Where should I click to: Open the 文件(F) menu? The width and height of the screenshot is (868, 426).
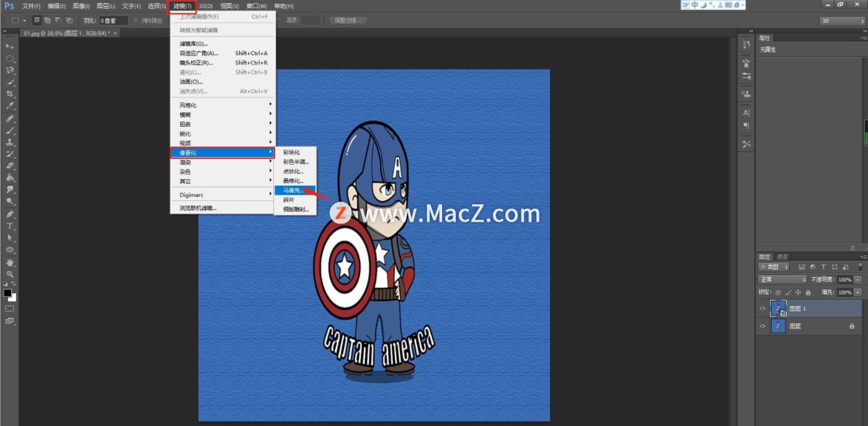click(31, 6)
